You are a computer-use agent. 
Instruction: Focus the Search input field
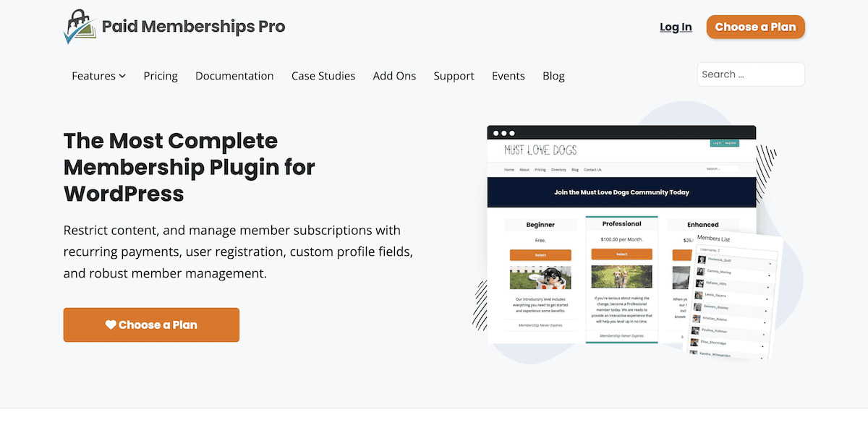pos(751,74)
